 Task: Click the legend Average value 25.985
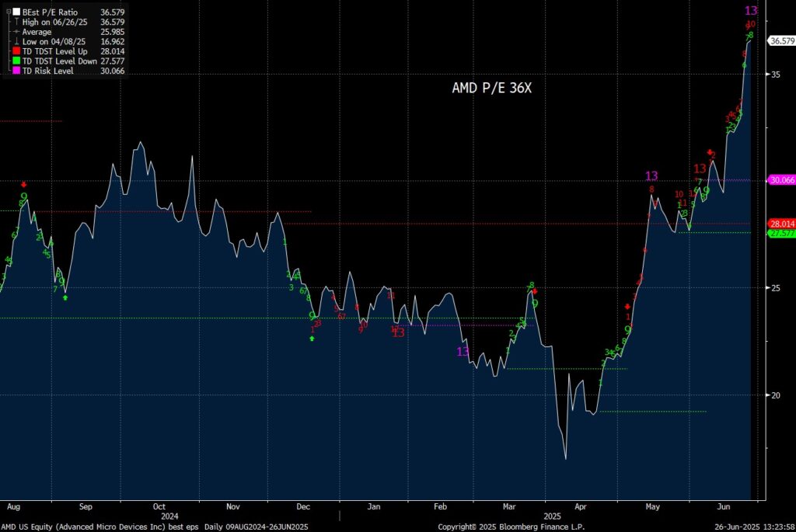point(112,31)
